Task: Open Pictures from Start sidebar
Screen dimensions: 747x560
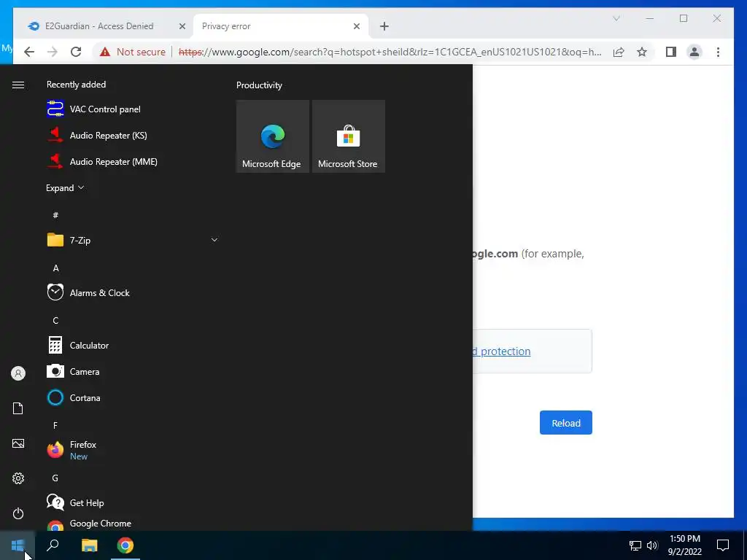Action: coord(18,443)
